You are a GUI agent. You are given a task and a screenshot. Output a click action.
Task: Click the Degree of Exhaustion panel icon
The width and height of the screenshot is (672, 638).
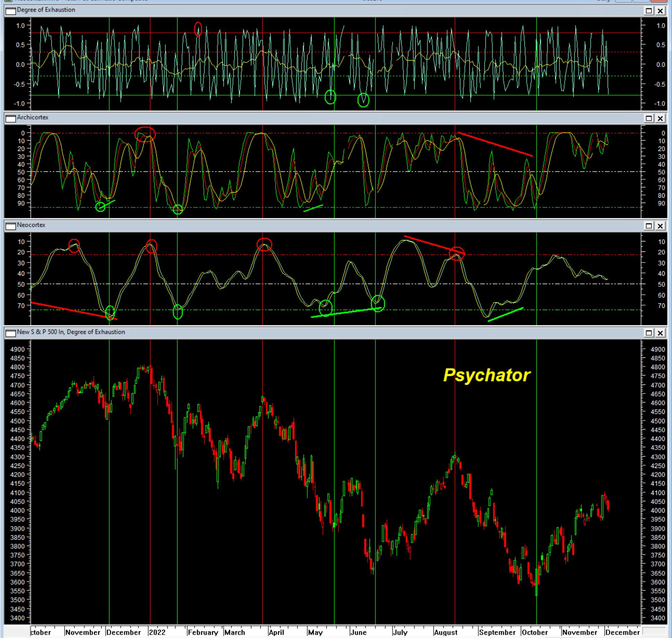(11, 11)
